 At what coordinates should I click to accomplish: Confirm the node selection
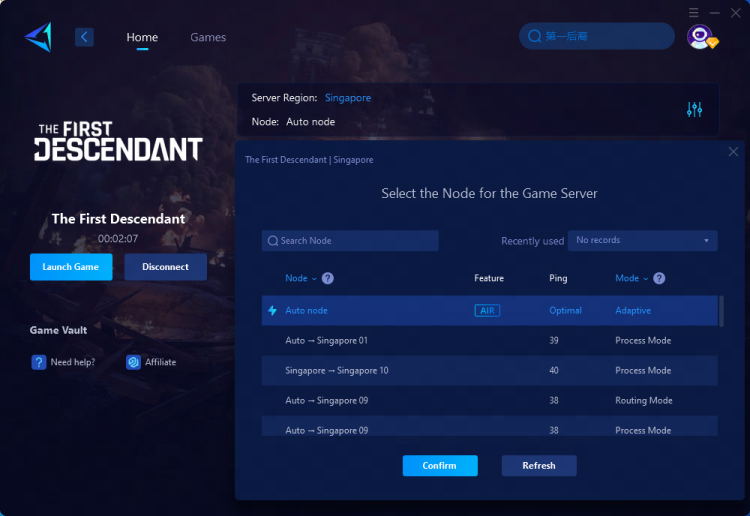tap(440, 465)
